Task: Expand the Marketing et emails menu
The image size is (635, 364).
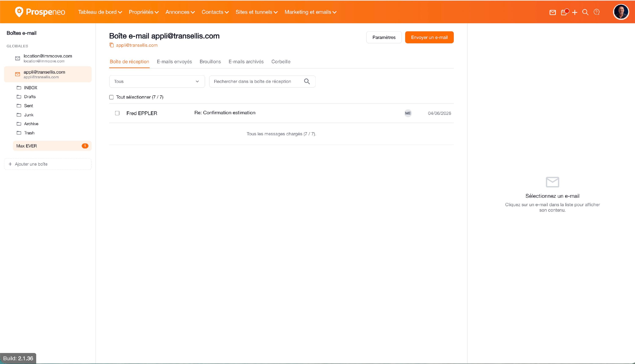Action: point(311,12)
